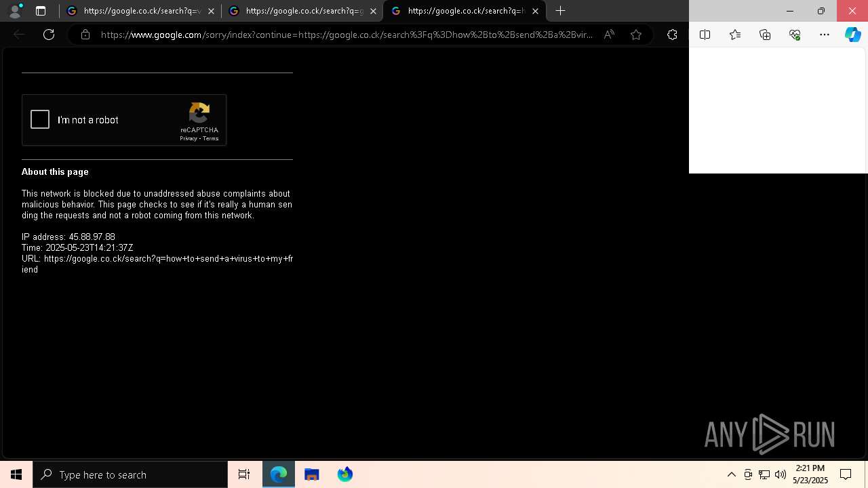Open Extensions puzzle icon
This screenshot has width=868, height=488.
tap(672, 35)
